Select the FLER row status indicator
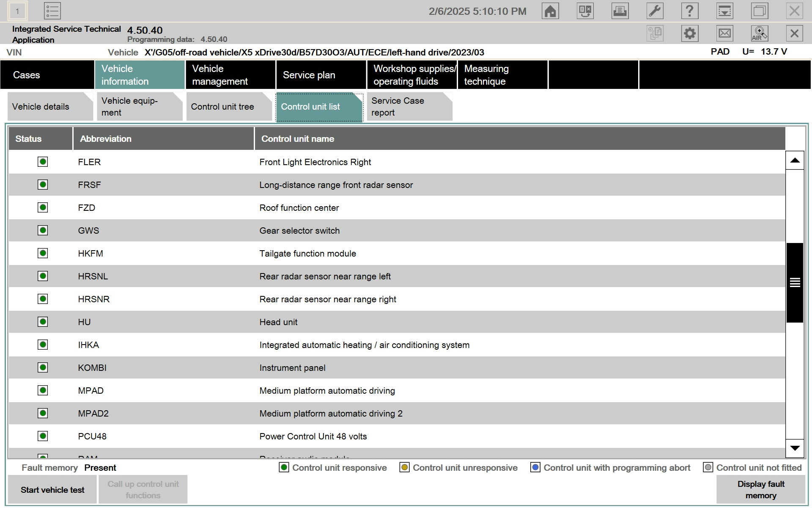This screenshot has width=812, height=508. point(43,162)
